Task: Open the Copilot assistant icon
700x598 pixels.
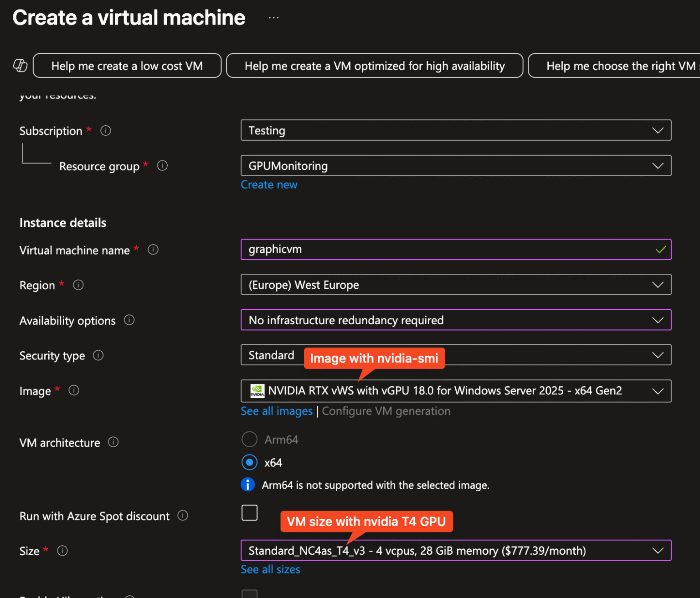Action: [x=20, y=66]
